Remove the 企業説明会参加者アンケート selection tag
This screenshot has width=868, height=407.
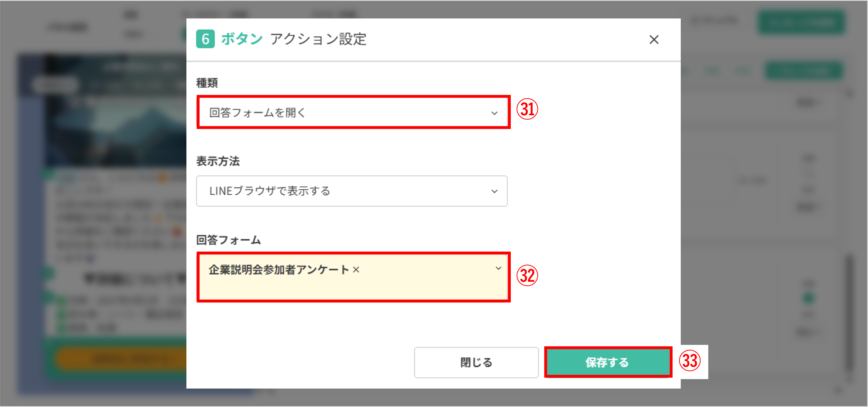click(x=356, y=270)
